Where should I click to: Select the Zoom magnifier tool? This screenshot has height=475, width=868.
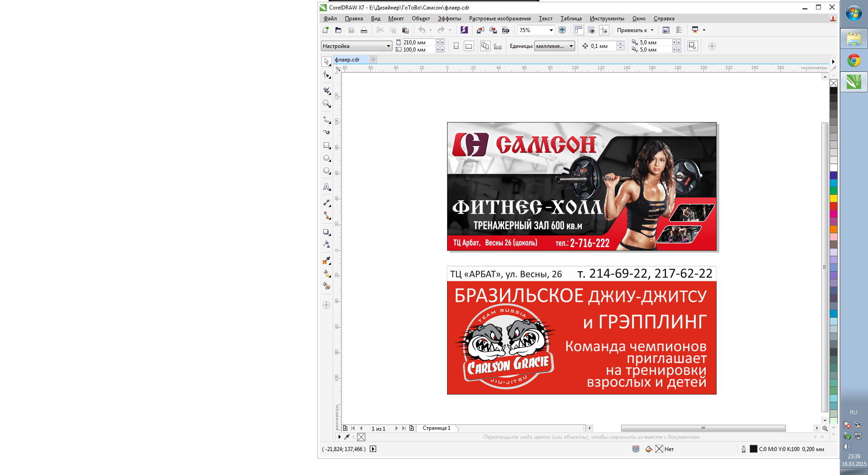[x=326, y=104]
